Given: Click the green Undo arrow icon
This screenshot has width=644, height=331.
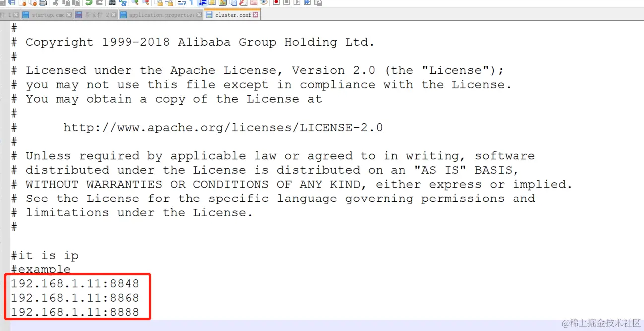Looking at the screenshot, I should pos(88,2).
